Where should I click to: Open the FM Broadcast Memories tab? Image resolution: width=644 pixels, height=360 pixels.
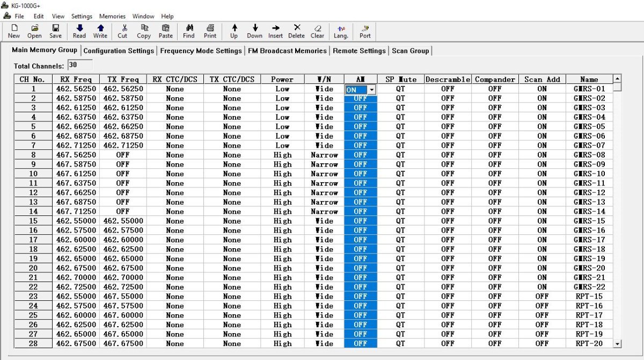click(x=287, y=51)
